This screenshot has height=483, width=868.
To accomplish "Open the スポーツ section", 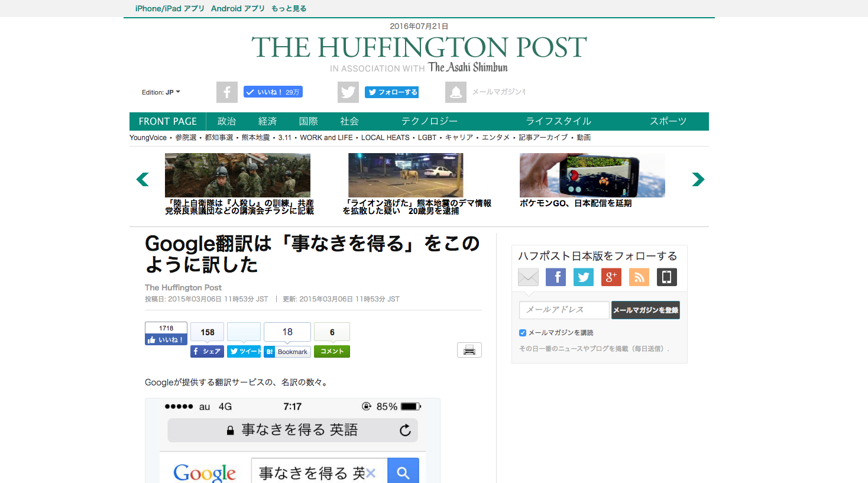I will pos(668,121).
